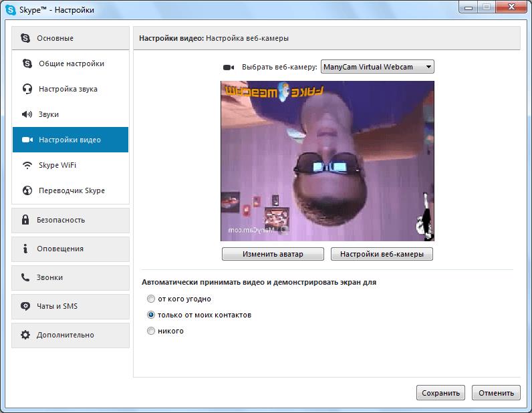Open Настройки веб-камеры button

(382, 254)
